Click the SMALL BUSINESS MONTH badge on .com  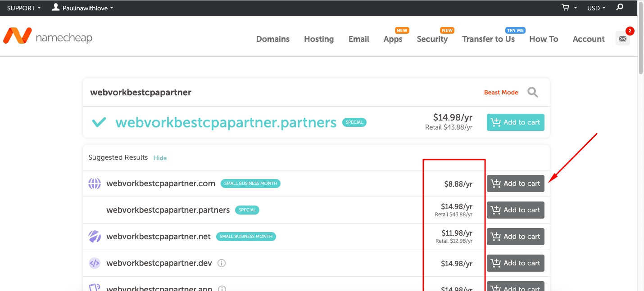tap(250, 184)
